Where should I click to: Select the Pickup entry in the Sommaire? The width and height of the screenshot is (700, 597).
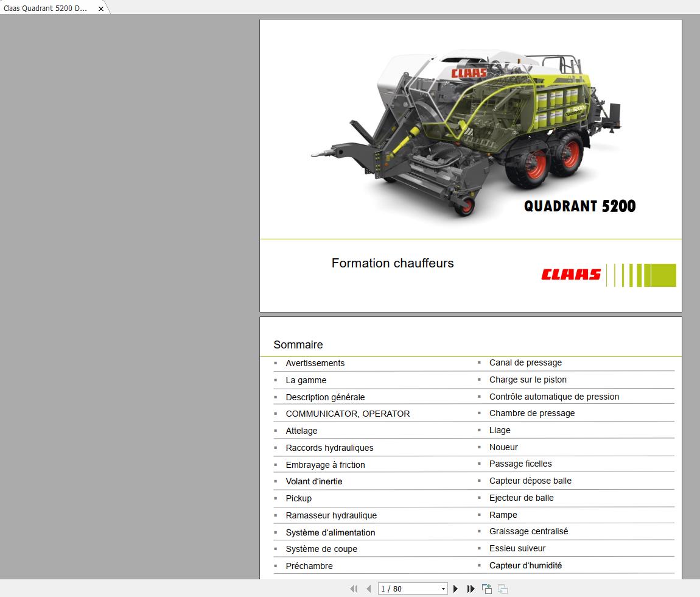click(x=298, y=498)
